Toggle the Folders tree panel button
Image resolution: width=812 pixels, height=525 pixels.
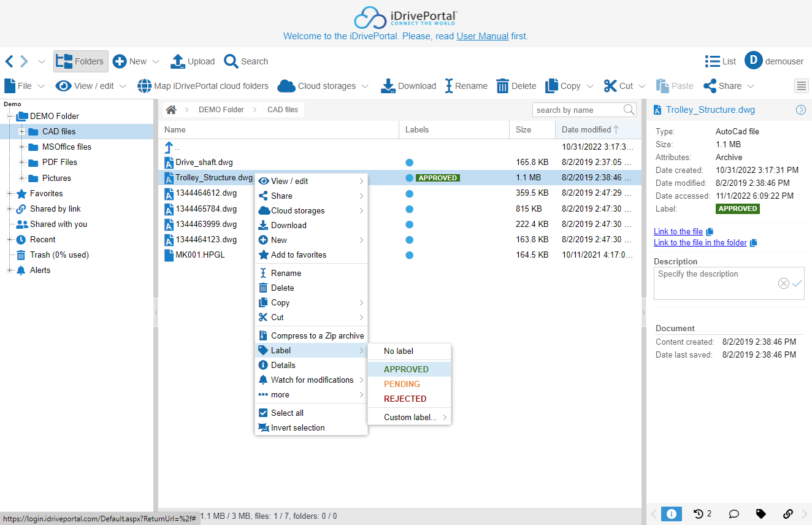point(81,61)
